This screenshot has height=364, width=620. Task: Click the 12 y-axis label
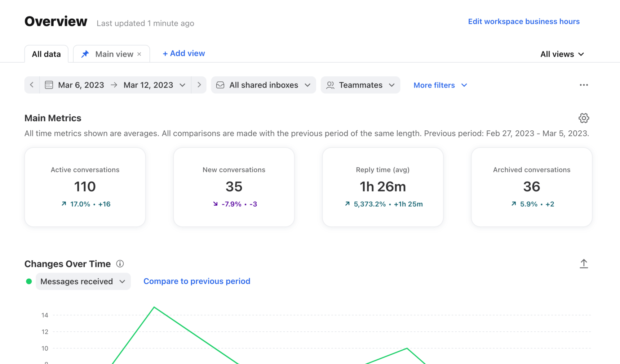click(45, 332)
